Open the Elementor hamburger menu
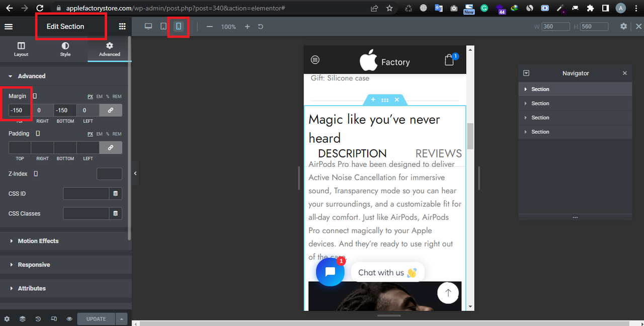 pyautogui.click(x=9, y=27)
